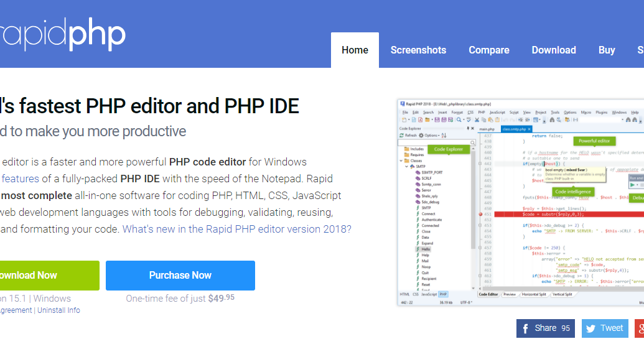Select the Vertical Split tab
The width and height of the screenshot is (644, 344).
[x=562, y=295]
